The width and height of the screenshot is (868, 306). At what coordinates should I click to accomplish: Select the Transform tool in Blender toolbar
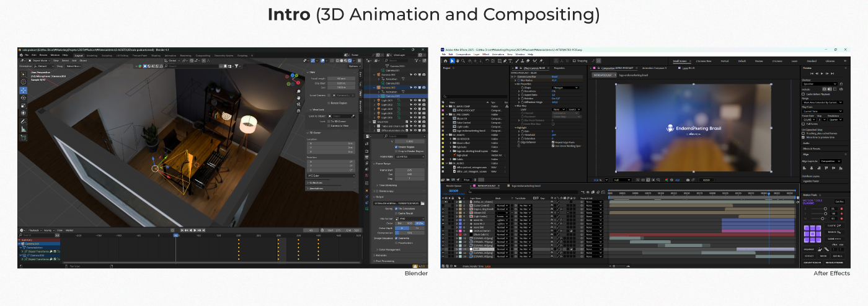pos(24,113)
